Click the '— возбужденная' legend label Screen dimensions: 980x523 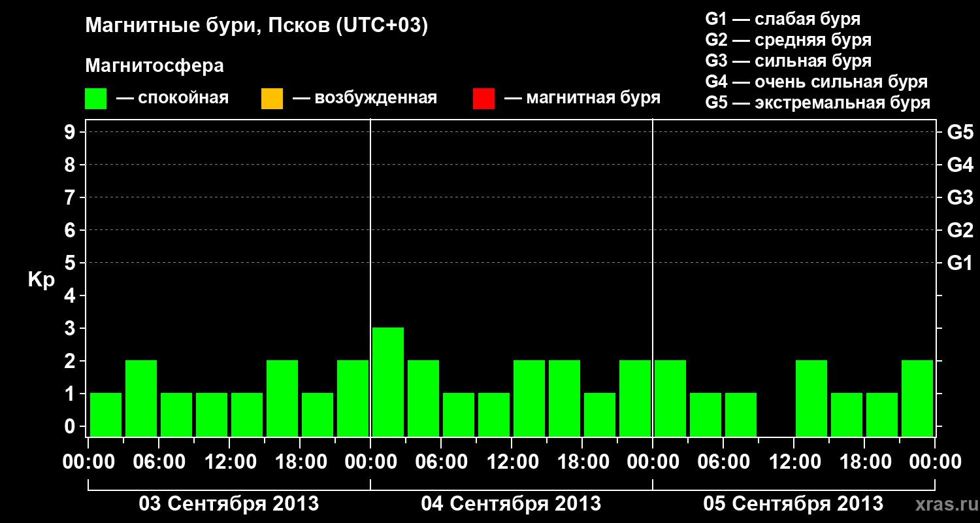click(365, 98)
